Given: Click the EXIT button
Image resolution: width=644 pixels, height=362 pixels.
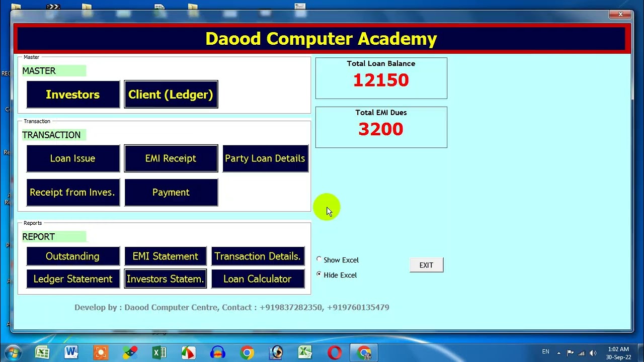Looking at the screenshot, I should [426, 265].
